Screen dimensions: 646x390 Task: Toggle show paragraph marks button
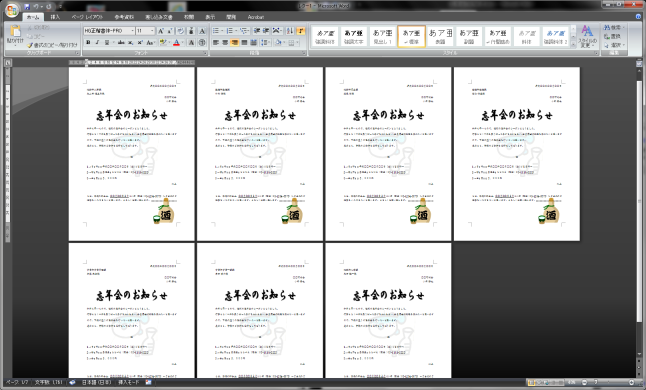point(301,31)
